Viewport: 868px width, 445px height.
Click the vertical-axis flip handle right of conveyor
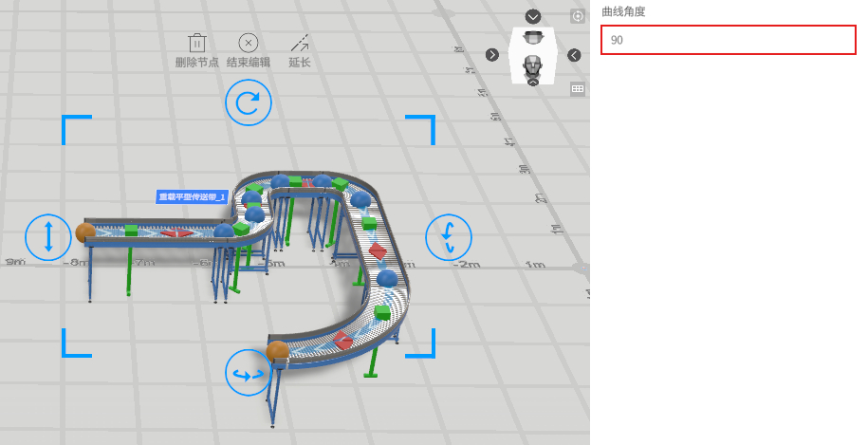point(449,237)
